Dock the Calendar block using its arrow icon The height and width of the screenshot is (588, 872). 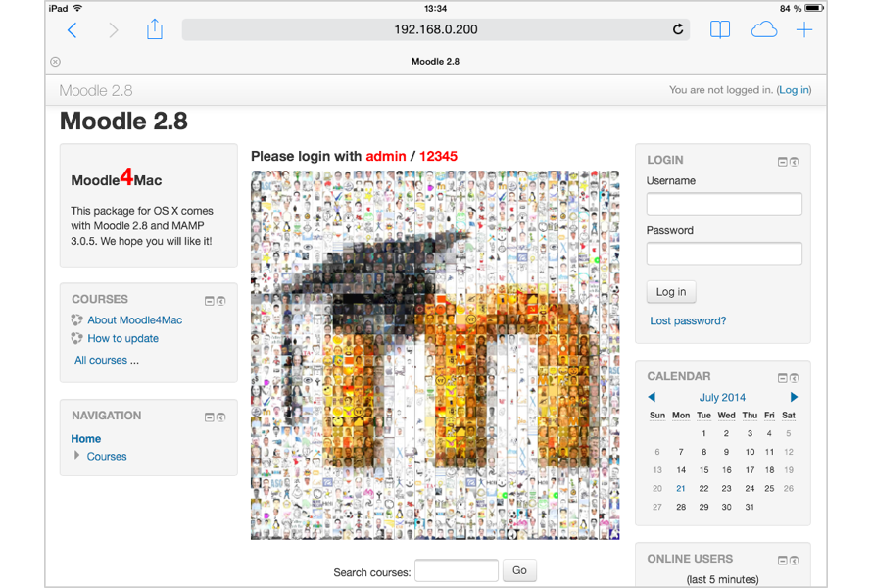(795, 378)
